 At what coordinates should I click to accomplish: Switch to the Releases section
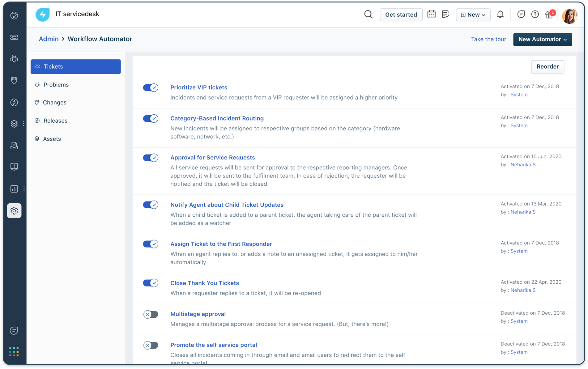click(55, 121)
